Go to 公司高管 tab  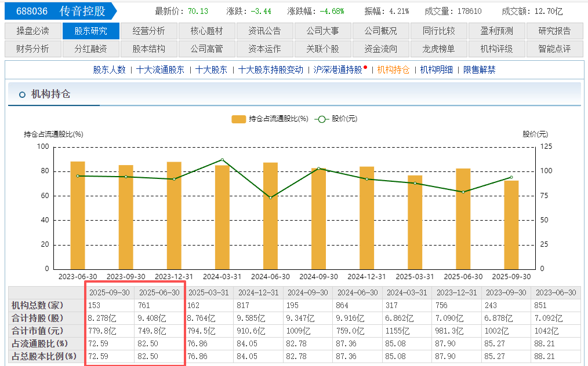pyautogui.click(x=206, y=49)
